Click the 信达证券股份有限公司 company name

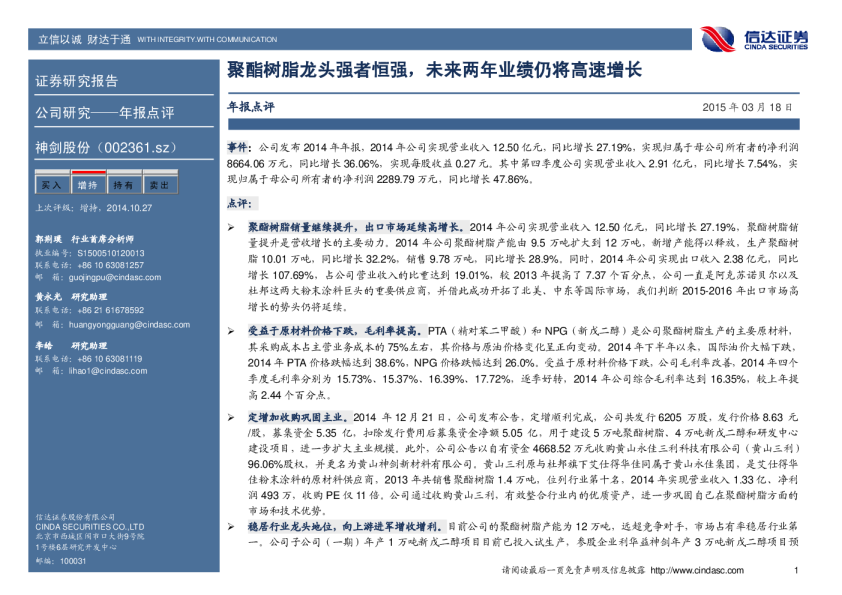(x=75, y=517)
